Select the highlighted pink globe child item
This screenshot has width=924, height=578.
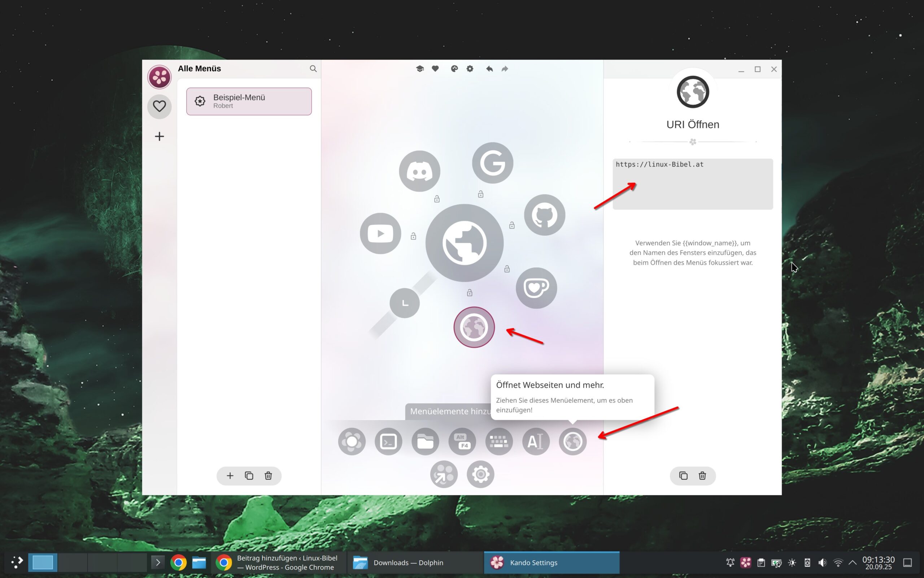474,327
